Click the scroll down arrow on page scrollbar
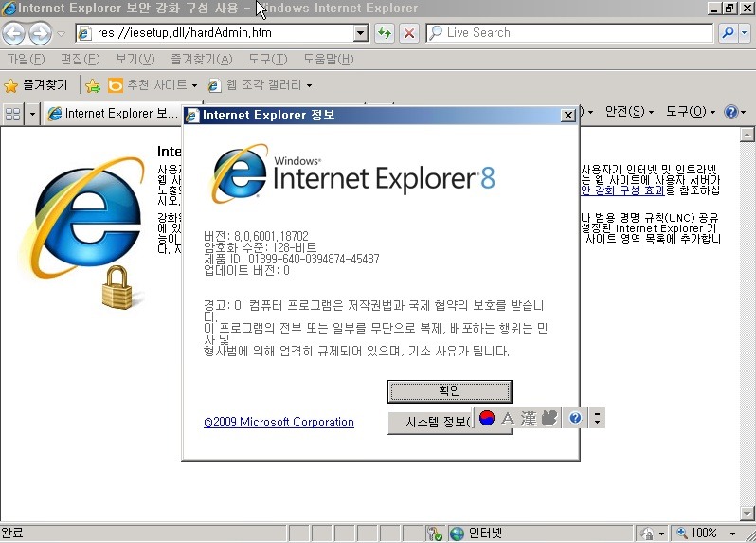The image size is (756, 543). click(x=747, y=513)
